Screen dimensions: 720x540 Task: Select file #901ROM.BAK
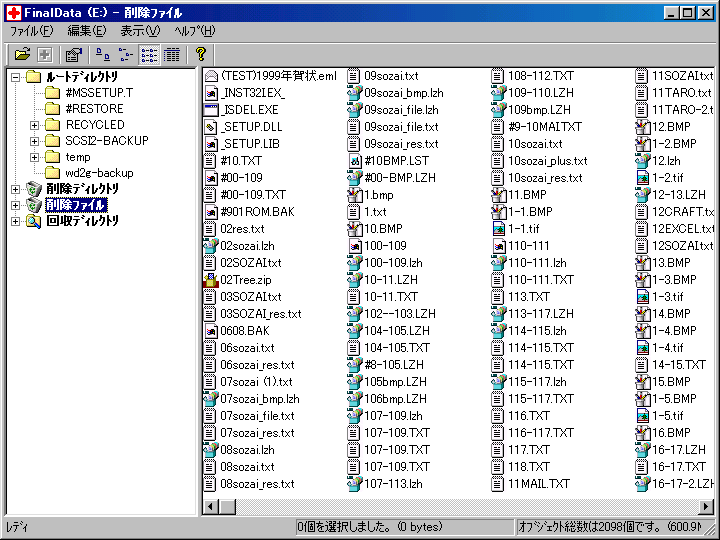coord(257,212)
